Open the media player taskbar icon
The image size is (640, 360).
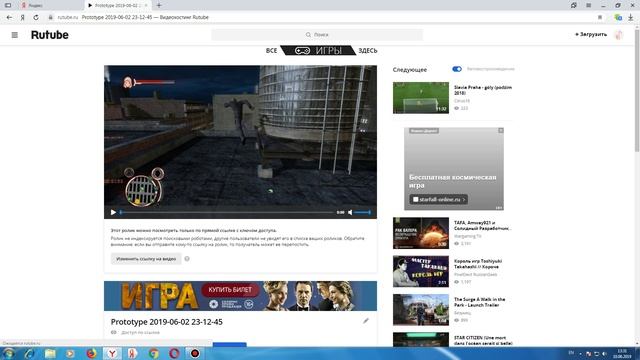70,353
